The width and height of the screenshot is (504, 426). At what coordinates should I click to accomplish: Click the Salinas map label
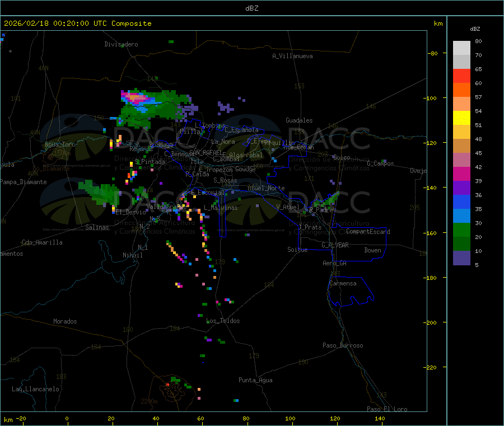click(97, 227)
